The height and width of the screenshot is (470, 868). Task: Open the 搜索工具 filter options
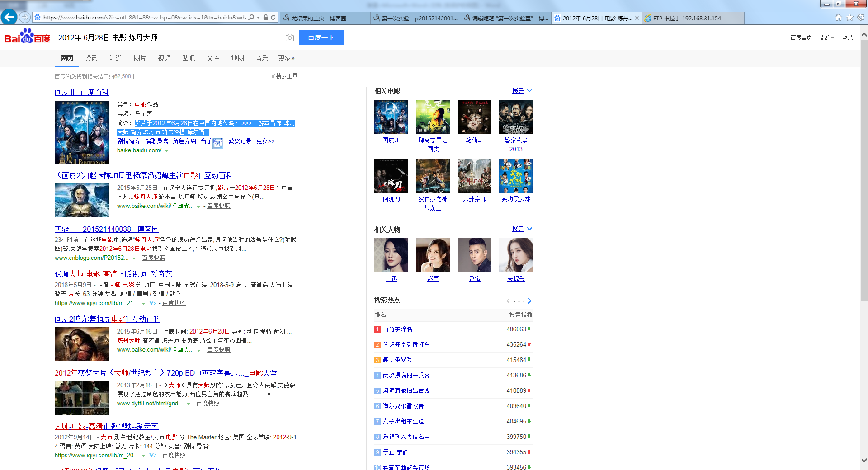point(284,76)
